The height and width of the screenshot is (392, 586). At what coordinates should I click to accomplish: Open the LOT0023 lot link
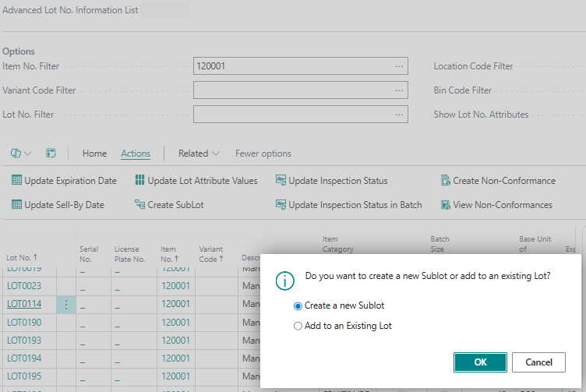[23, 286]
